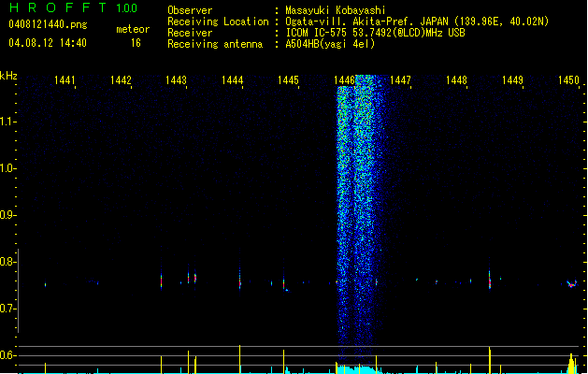
Task: Click the 1445 time axis label
Action: (288, 80)
